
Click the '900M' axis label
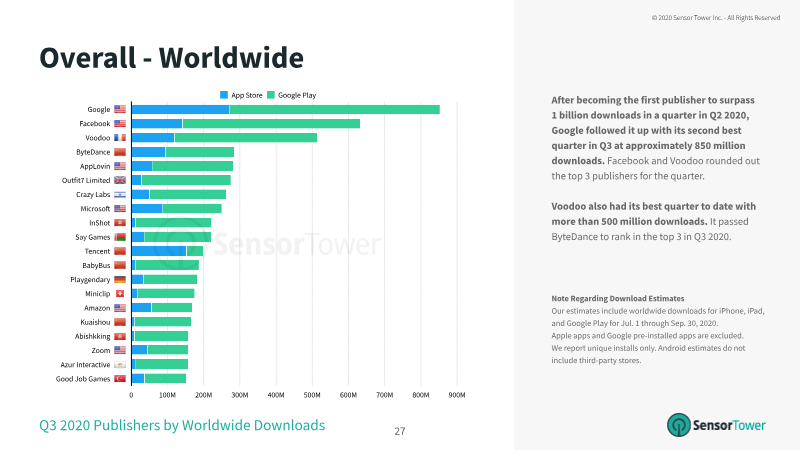457,395
